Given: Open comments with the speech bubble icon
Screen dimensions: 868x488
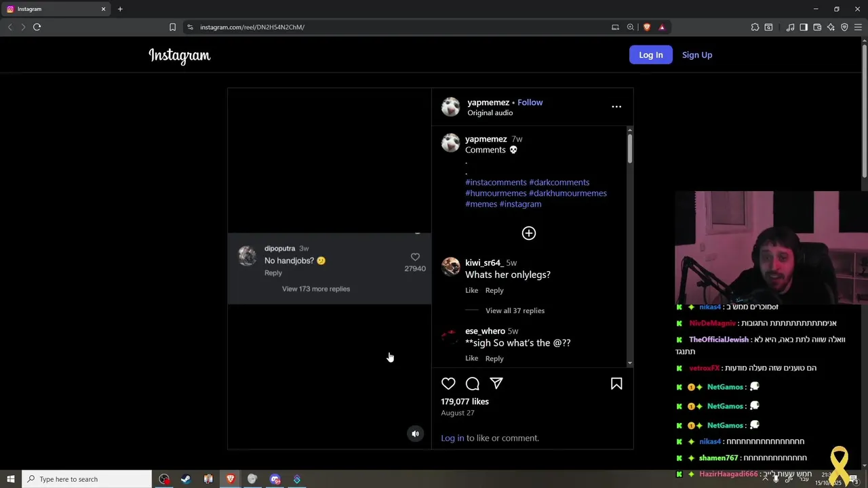Looking at the screenshot, I should point(473,384).
